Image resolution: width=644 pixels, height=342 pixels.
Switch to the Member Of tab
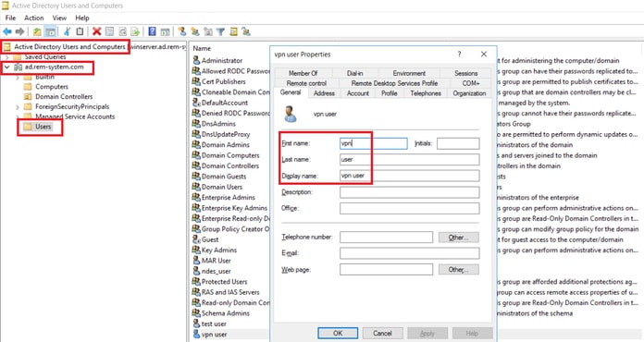(303, 73)
